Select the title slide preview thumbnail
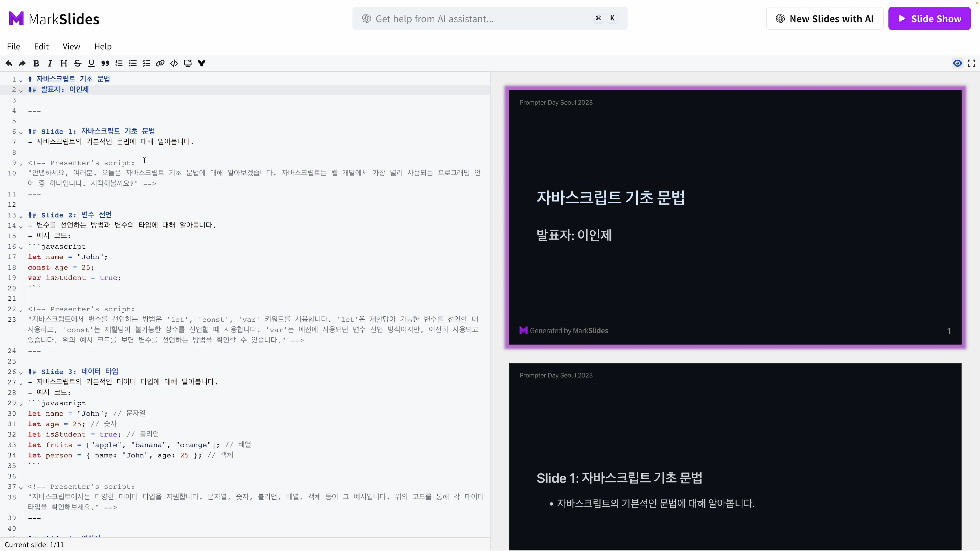The image size is (980, 551). pos(735,217)
